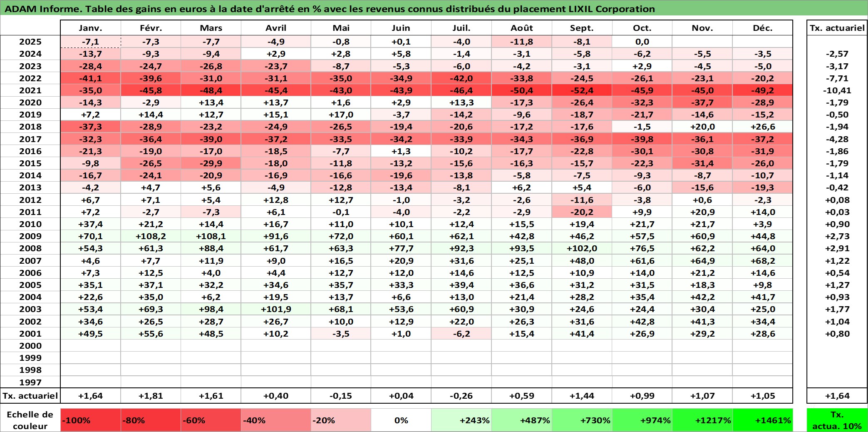Click the 'Tx. actuariel' header on the right

coord(837,28)
